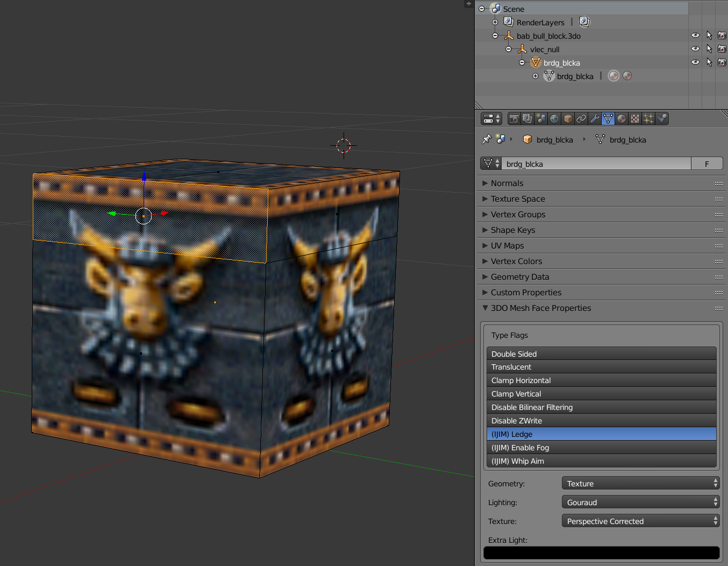Enable the Double Sided face flag

tap(602, 354)
